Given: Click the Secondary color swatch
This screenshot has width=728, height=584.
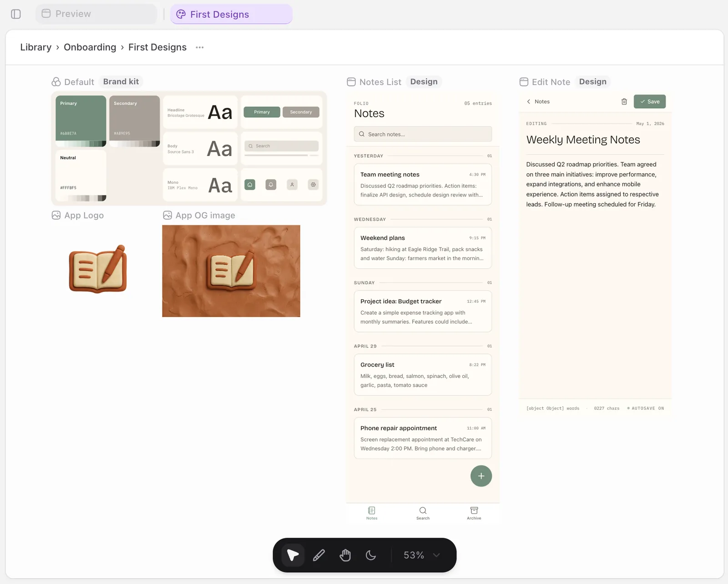Looking at the screenshot, I should 135,121.
